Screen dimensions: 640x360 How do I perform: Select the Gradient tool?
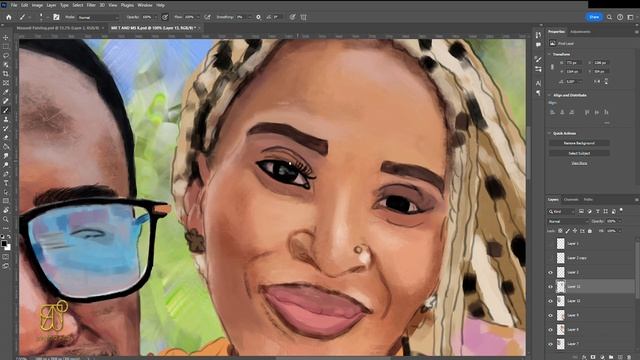6,147
